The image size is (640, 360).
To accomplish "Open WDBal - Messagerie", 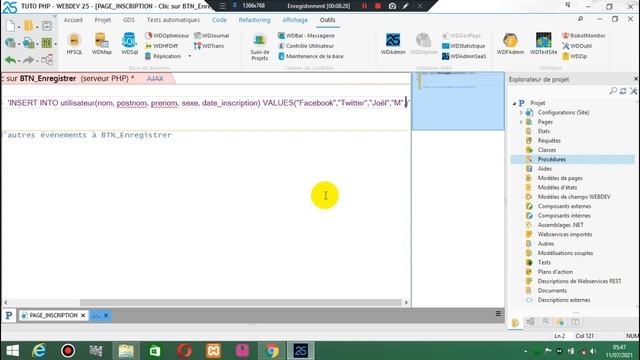I will click(x=306, y=36).
